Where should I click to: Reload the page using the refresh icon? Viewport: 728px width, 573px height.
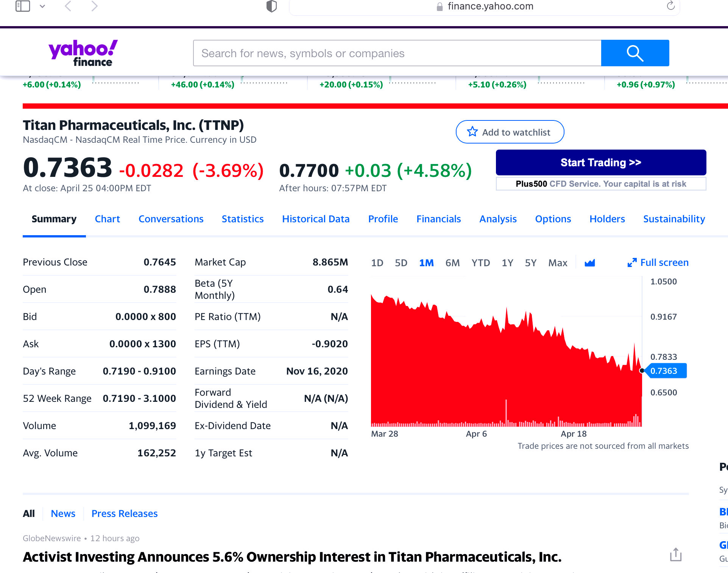pos(670,6)
